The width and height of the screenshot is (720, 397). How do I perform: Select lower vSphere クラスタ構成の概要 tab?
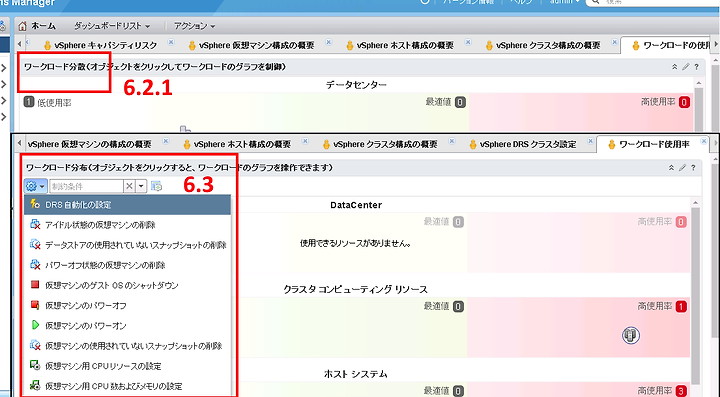tap(380, 144)
